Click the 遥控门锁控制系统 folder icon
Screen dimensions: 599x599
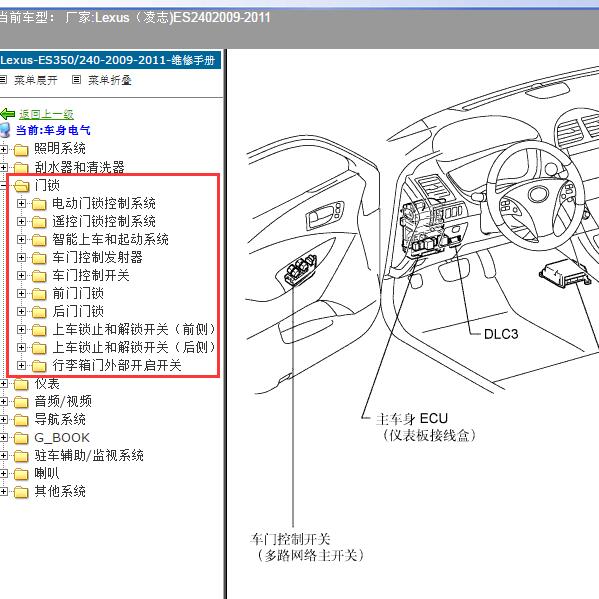pyautogui.click(x=39, y=222)
